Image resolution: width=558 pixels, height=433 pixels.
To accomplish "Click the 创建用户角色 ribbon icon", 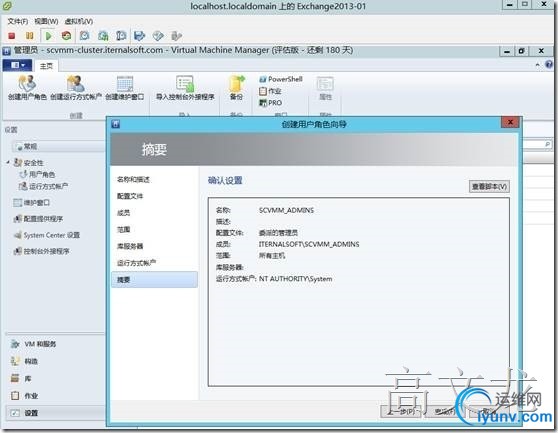I will (27, 88).
